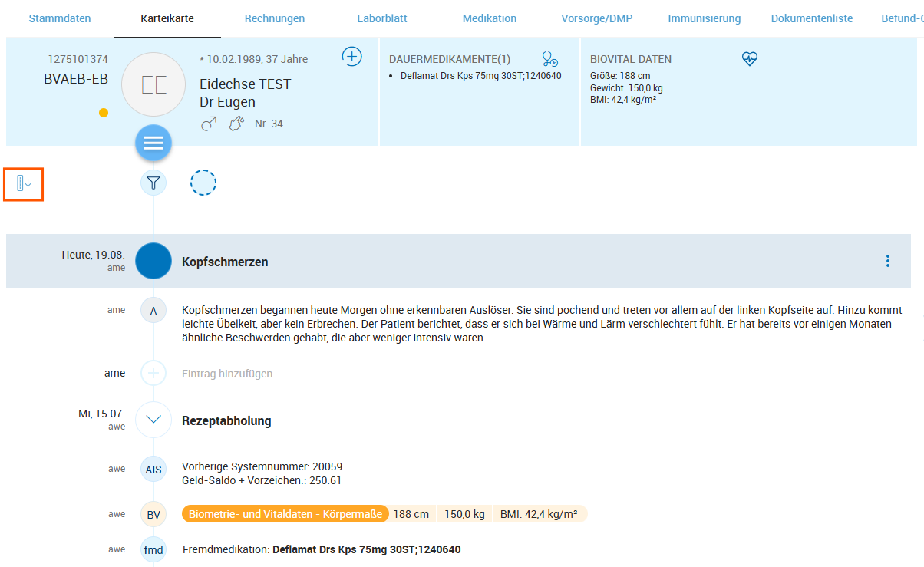924x567 pixels.
Task: Click the patient number 1275101374
Action: 78,59
